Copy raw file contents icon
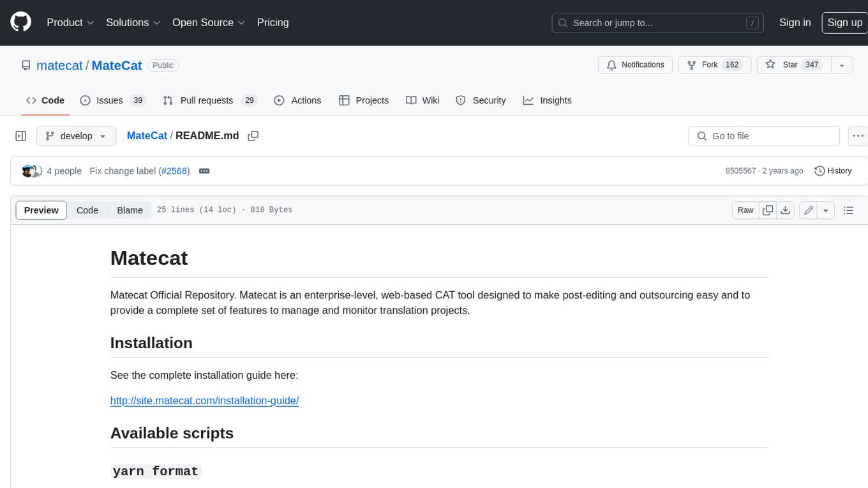The image size is (868, 488). 768,210
